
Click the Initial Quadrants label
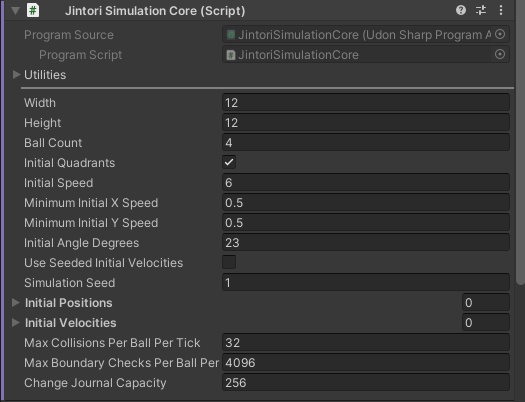pyautogui.click(x=69, y=163)
